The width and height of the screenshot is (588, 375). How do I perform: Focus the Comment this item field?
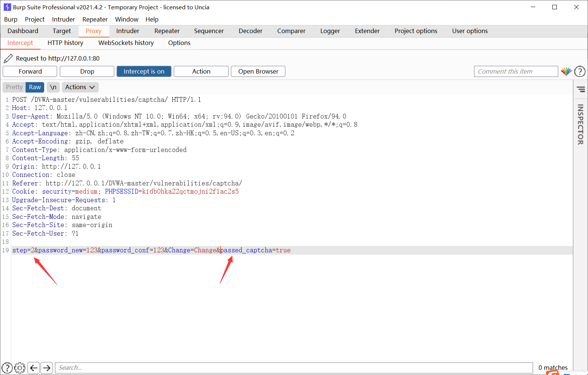(x=516, y=71)
